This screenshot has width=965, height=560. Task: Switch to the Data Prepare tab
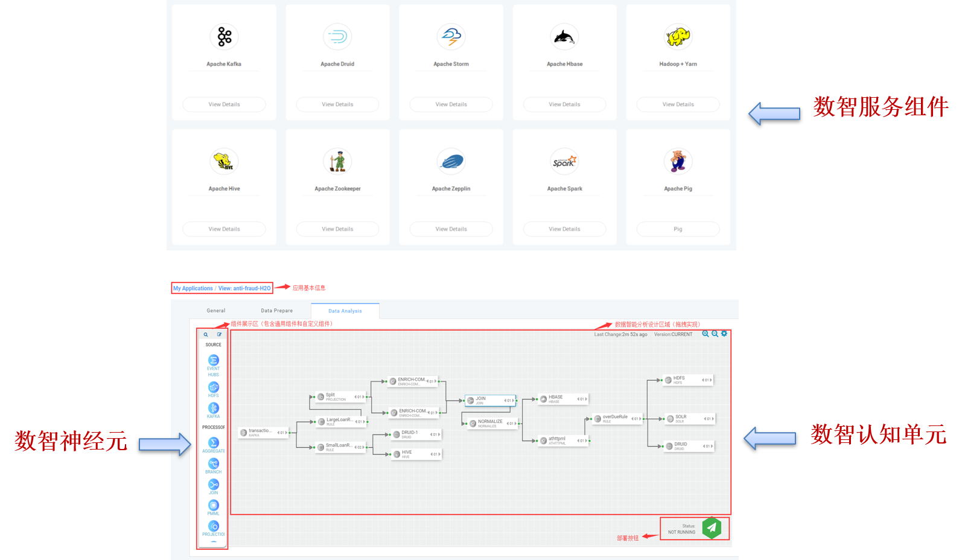pos(277,311)
